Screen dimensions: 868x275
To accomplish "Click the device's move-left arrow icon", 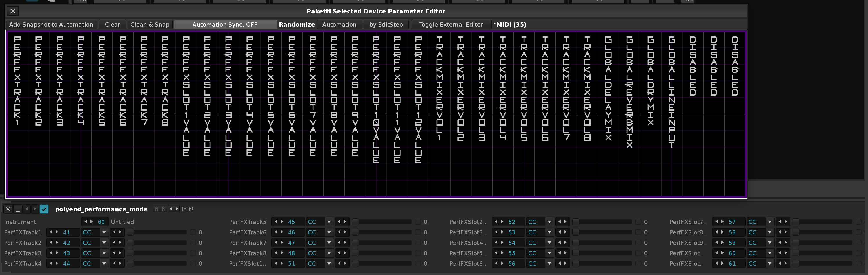I will (27, 209).
